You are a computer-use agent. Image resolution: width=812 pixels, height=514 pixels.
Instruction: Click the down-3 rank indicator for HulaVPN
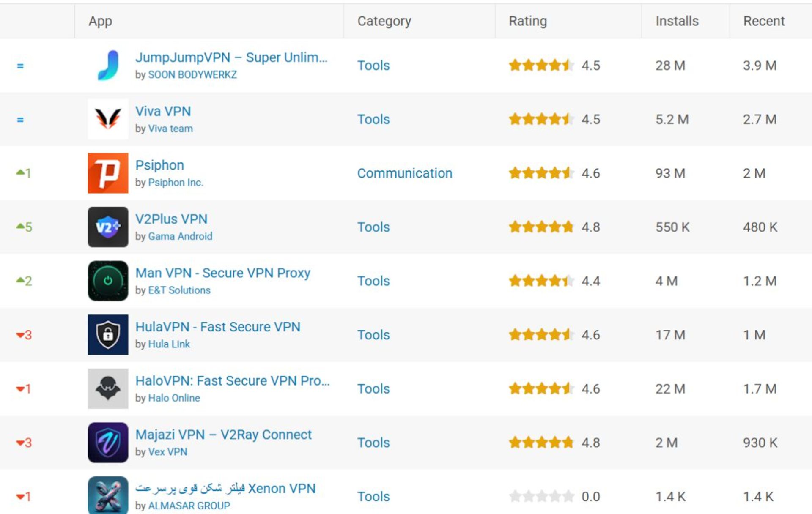coord(24,335)
